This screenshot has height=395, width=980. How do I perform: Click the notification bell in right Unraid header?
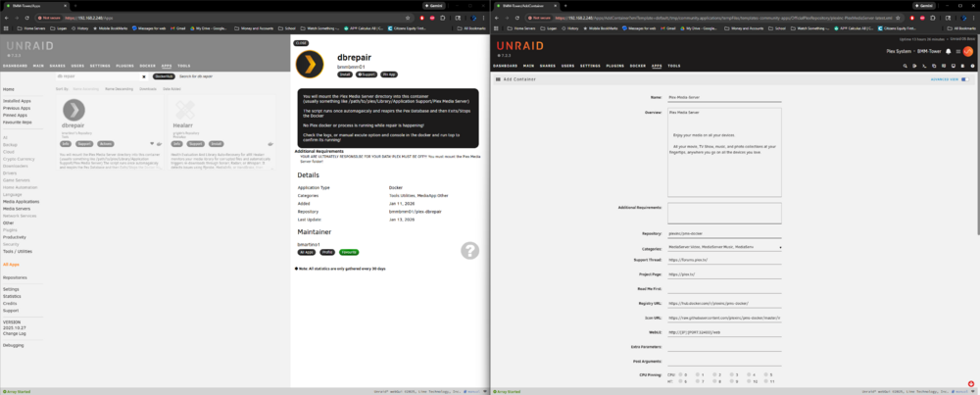point(948,51)
